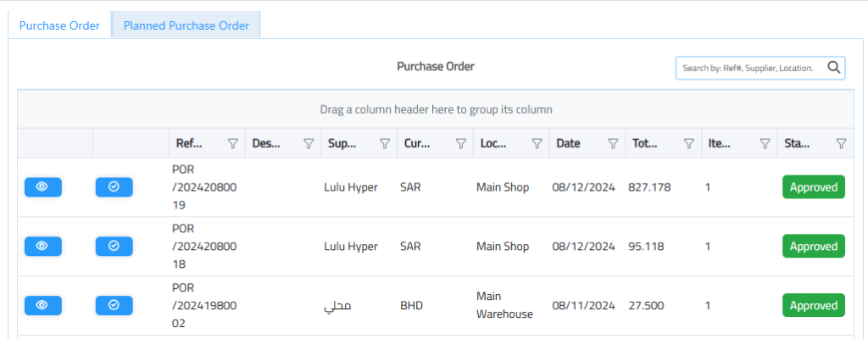
Task: Open filter for Description column
Action: click(x=309, y=144)
